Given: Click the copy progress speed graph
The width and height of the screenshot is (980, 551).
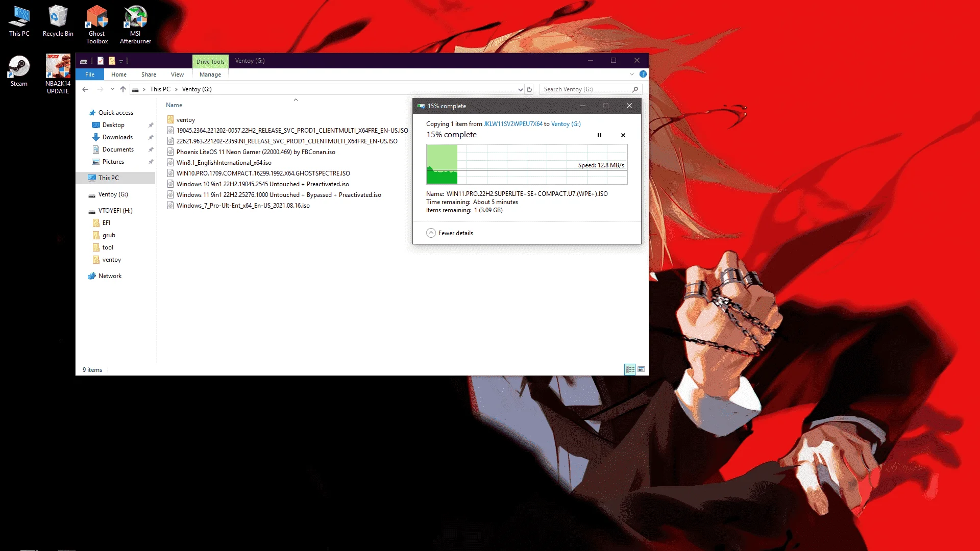Looking at the screenshot, I should (527, 164).
